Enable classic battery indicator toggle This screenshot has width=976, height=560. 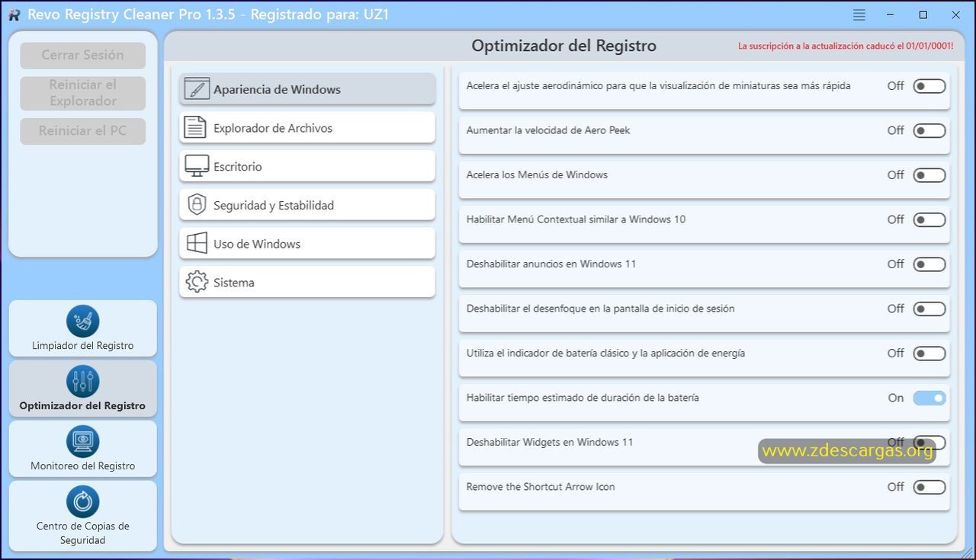click(929, 354)
